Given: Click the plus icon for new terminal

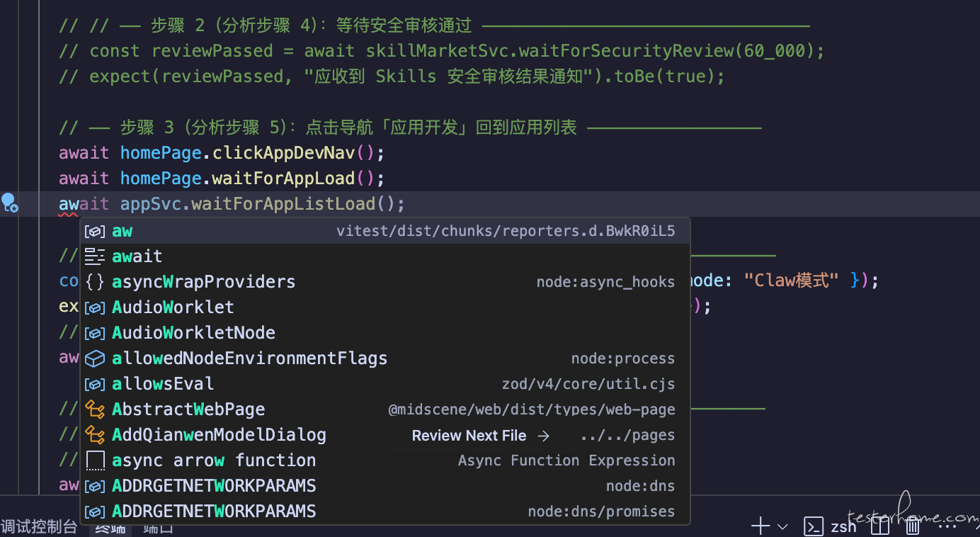Looking at the screenshot, I should tap(760, 526).
